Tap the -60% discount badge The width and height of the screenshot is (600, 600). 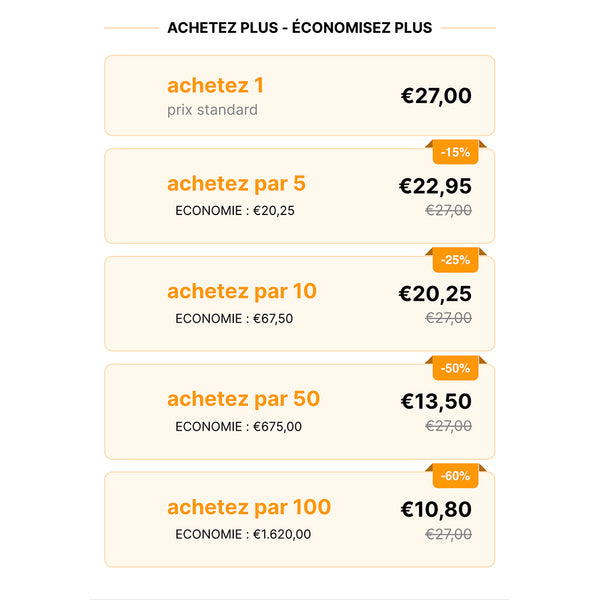point(455,476)
